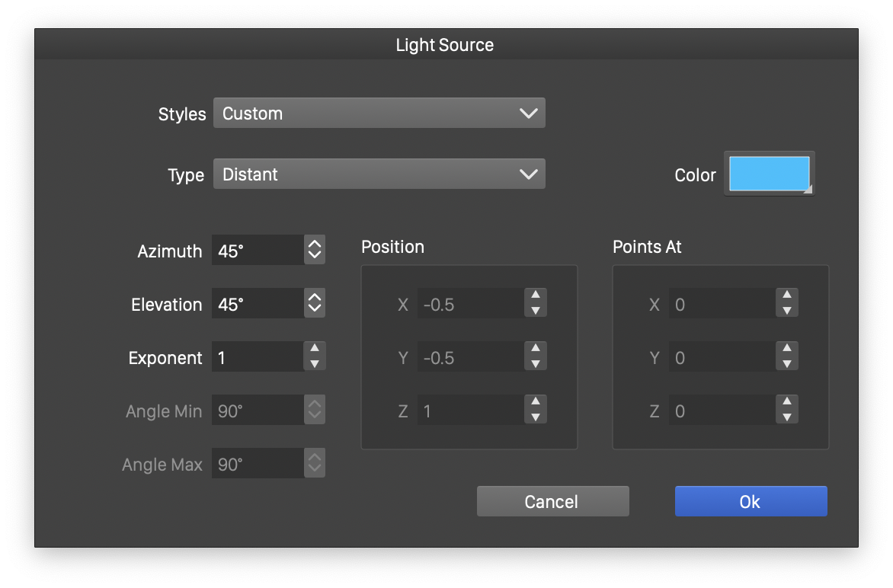Image resolution: width=893 pixels, height=588 pixels.
Task: Decrease Points At Y with down arrow
Action: (x=787, y=364)
